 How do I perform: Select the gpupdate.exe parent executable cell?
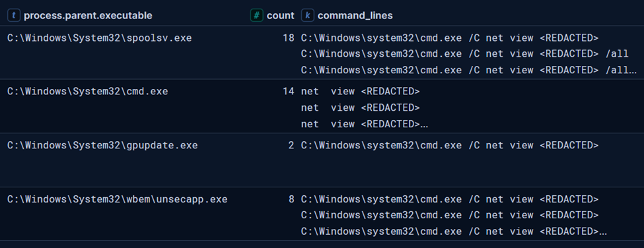[102, 145]
